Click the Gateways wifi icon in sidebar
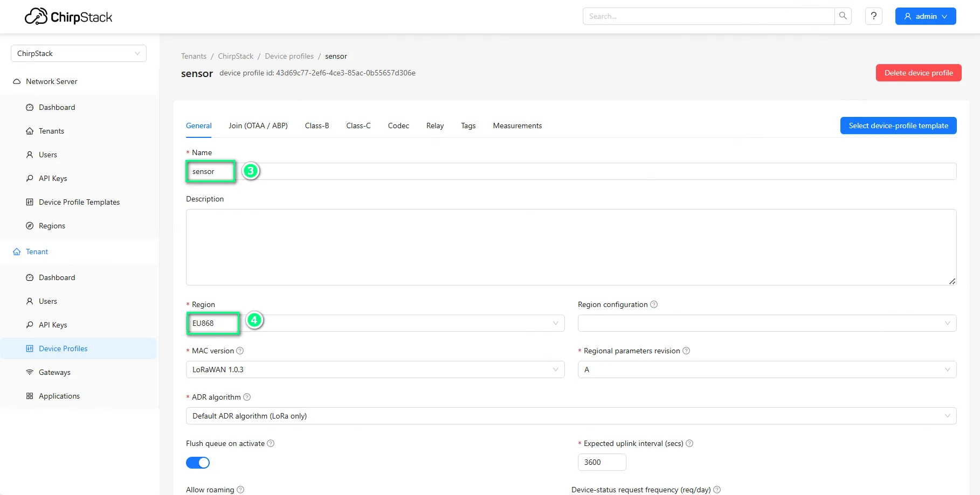 30,372
